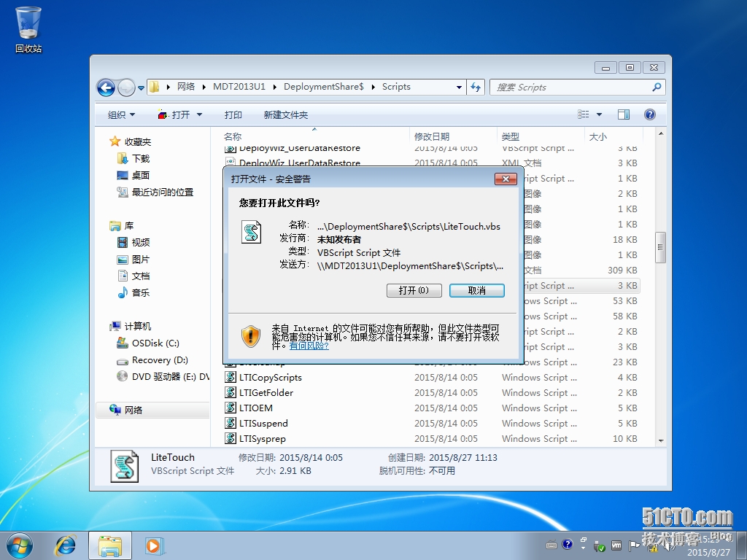Click 取消 in security warning
This screenshot has width=747, height=560.
[x=477, y=290]
